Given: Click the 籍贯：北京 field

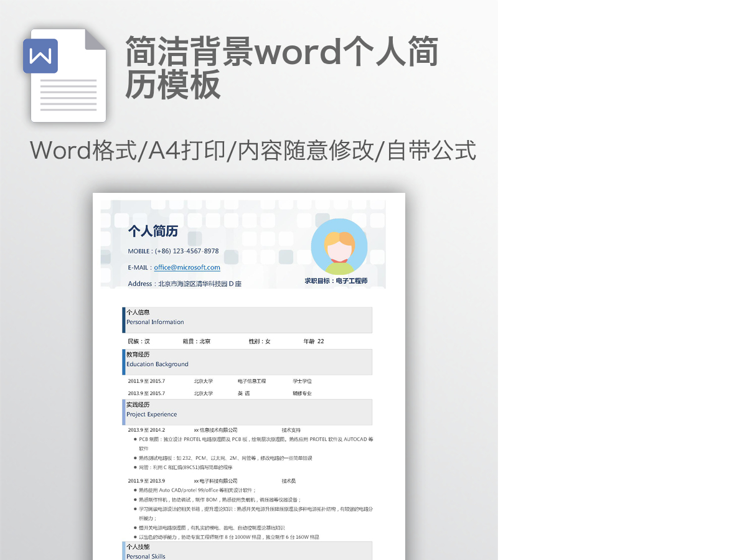Looking at the screenshot, I should pyautogui.click(x=196, y=341).
